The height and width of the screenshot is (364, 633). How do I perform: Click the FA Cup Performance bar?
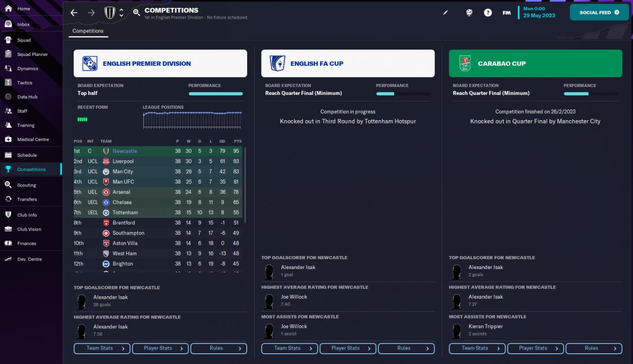coord(403,93)
